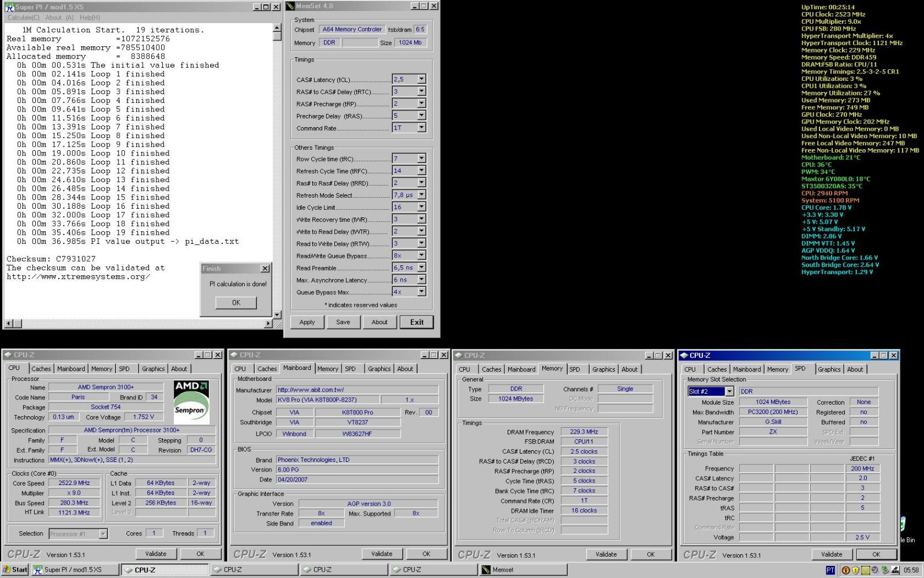Expand the Max. Asynchrone Latency dropdown
This screenshot has height=578, width=924.
coord(422,280)
